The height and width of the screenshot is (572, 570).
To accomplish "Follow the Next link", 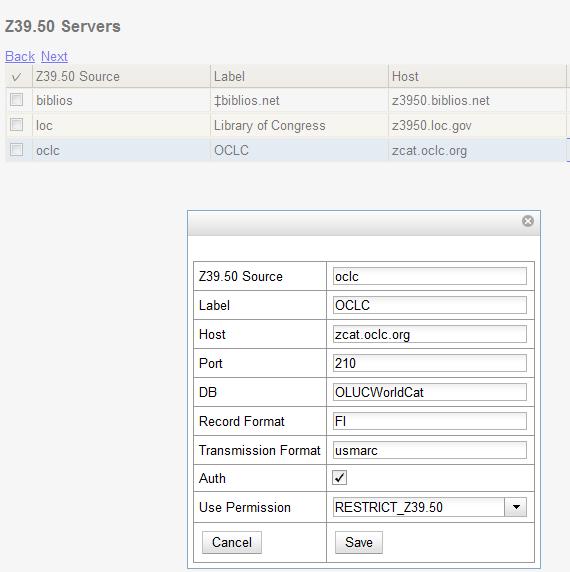I will [x=54, y=56].
